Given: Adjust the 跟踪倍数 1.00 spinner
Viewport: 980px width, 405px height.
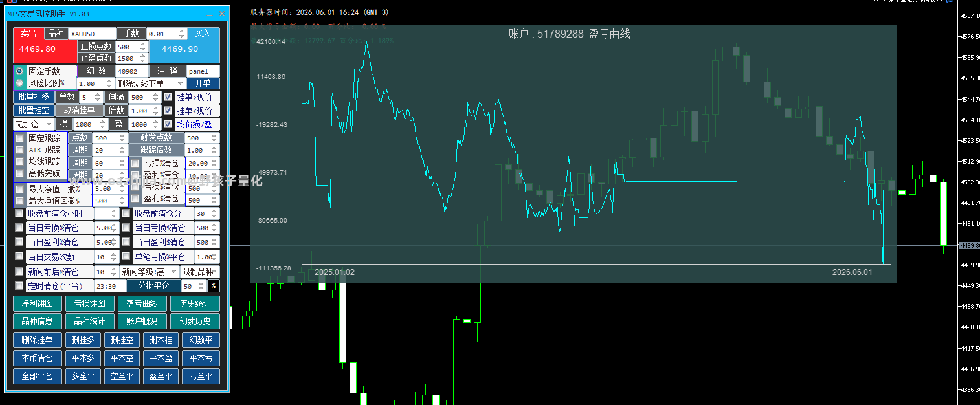Looking at the screenshot, I should [x=215, y=149].
